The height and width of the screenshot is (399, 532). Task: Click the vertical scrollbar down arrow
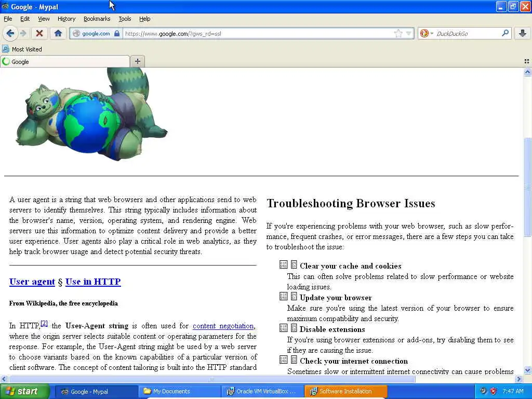(527, 370)
